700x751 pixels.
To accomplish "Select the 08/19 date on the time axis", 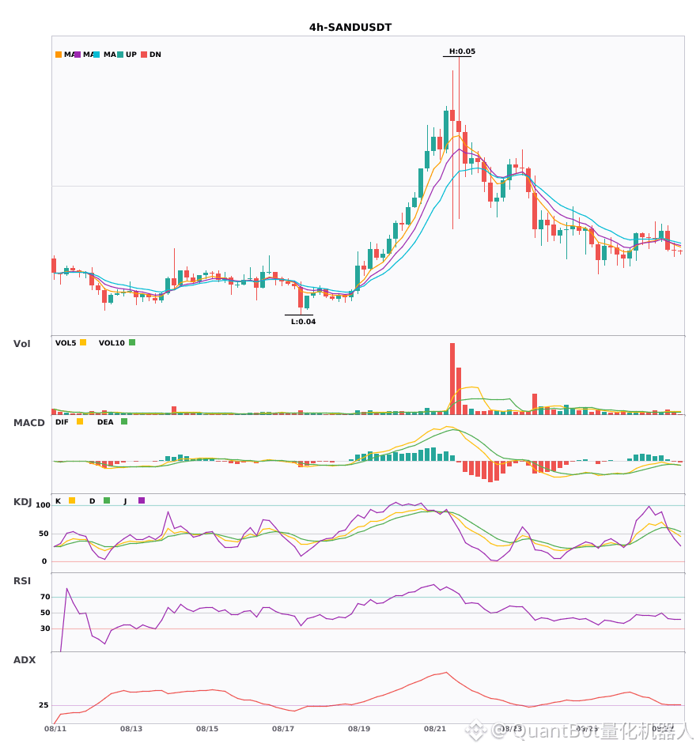I will click(x=359, y=729).
